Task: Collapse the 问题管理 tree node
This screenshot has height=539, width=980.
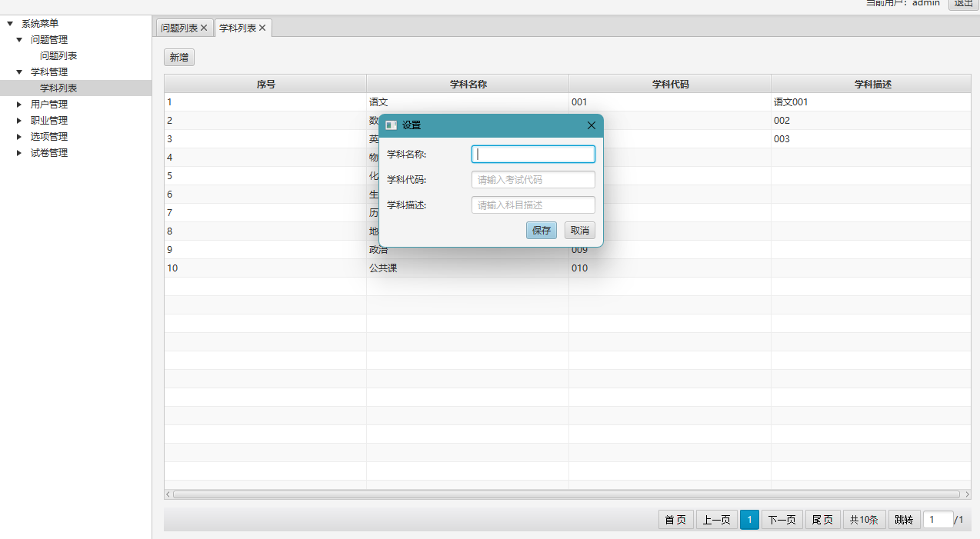Action: click(x=19, y=40)
